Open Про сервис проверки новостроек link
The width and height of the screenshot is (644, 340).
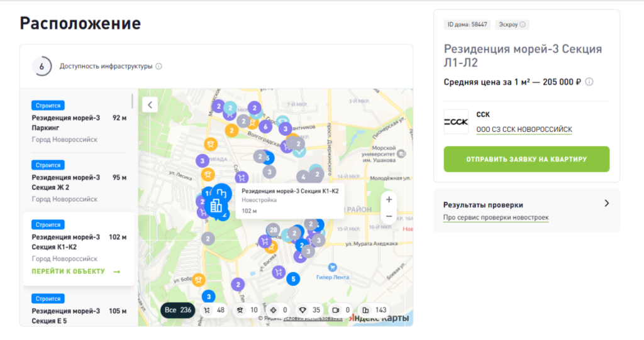[496, 217]
